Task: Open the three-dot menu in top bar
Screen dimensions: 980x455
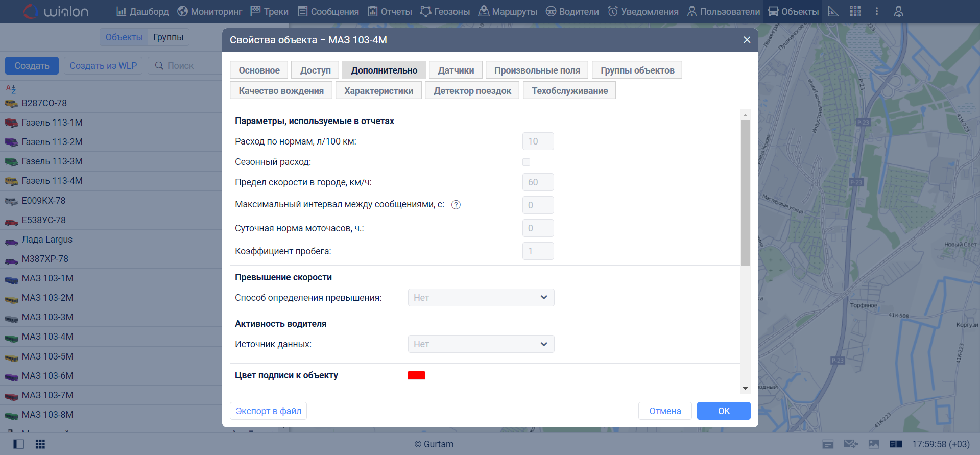Action: (x=877, y=11)
